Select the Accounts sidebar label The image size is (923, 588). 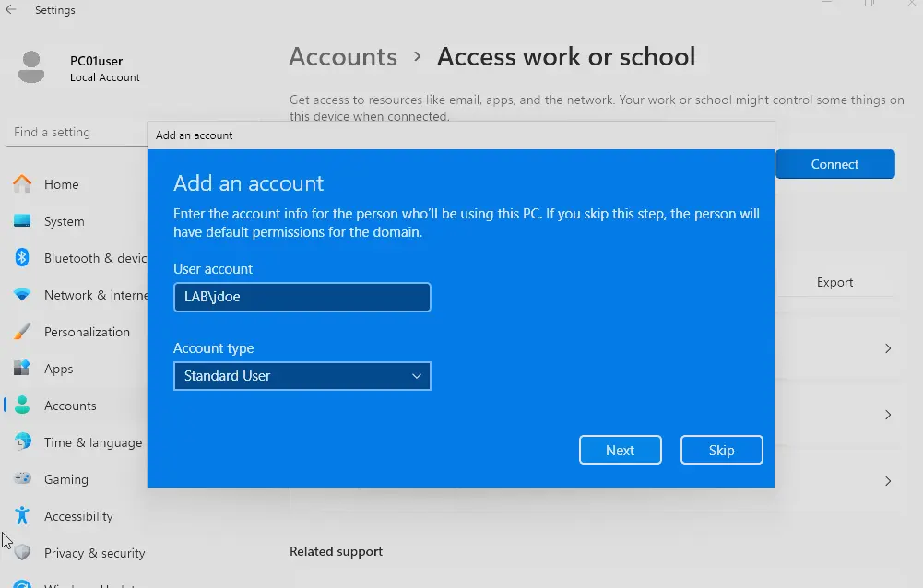coord(70,406)
